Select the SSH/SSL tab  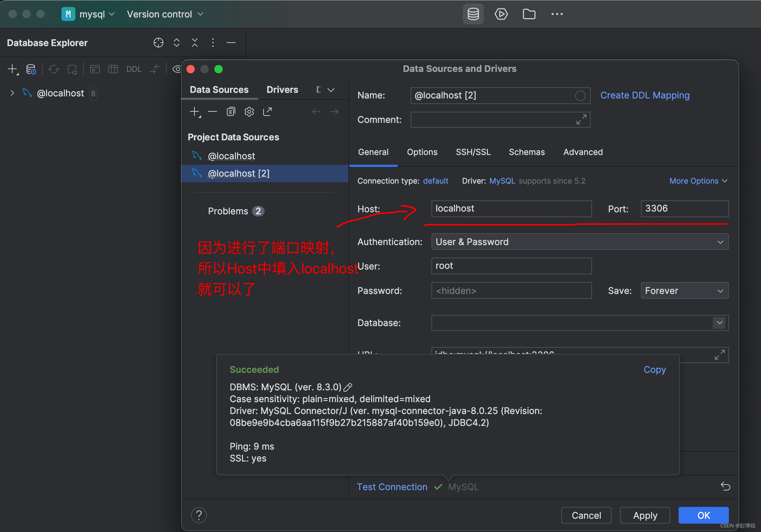pyautogui.click(x=473, y=152)
